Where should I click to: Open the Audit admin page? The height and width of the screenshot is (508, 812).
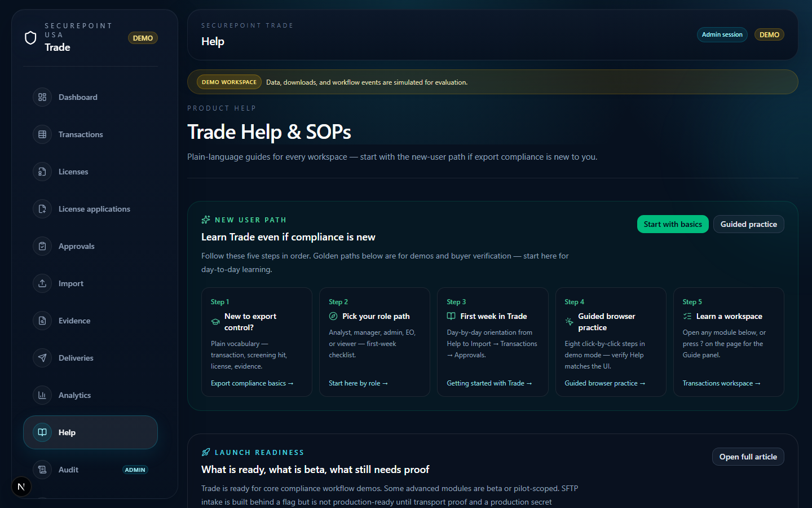(x=90, y=470)
